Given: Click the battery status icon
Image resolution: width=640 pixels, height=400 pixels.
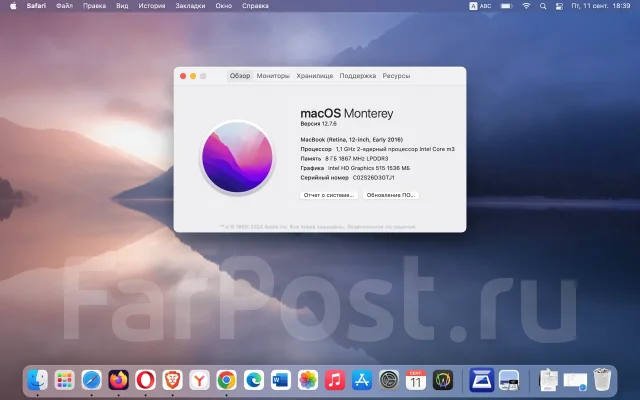Looking at the screenshot, I should [506, 6].
